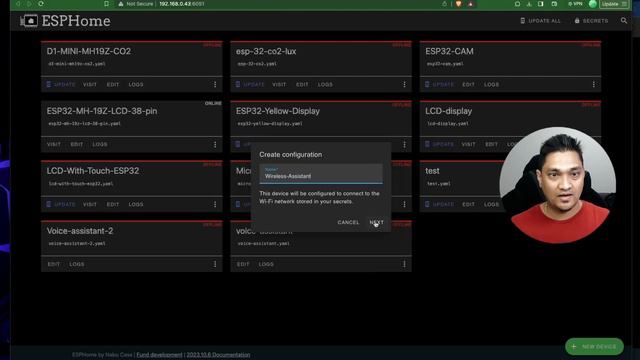Click UPDATE on esp-32-co2-lux card

tap(250, 84)
